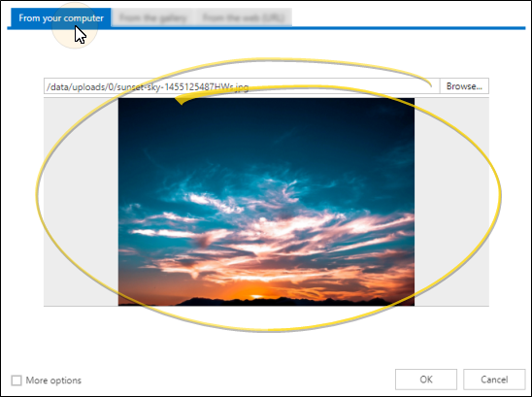Click the Browse... button
Image resolution: width=532 pixels, height=397 pixels.
pos(464,86)
